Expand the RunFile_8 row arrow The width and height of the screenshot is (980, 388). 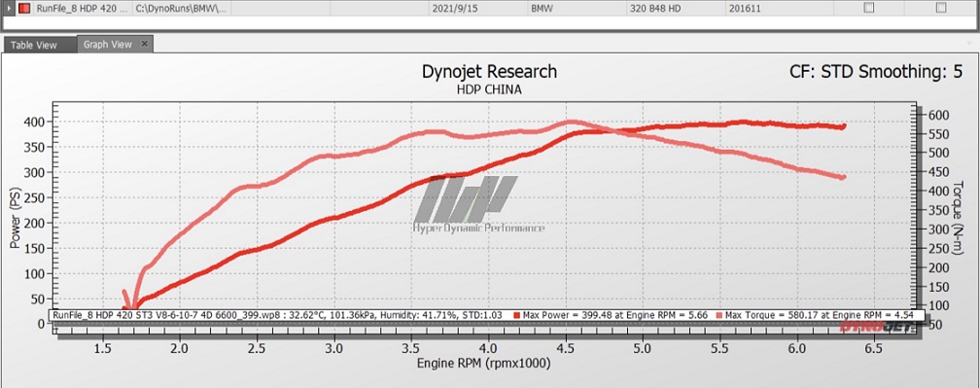coord(9,8)
